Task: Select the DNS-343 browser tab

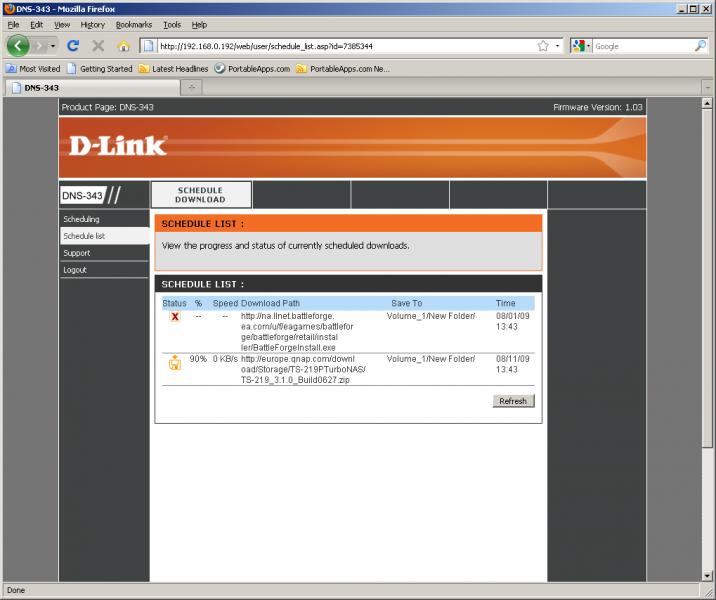Action: pos(92,88)
